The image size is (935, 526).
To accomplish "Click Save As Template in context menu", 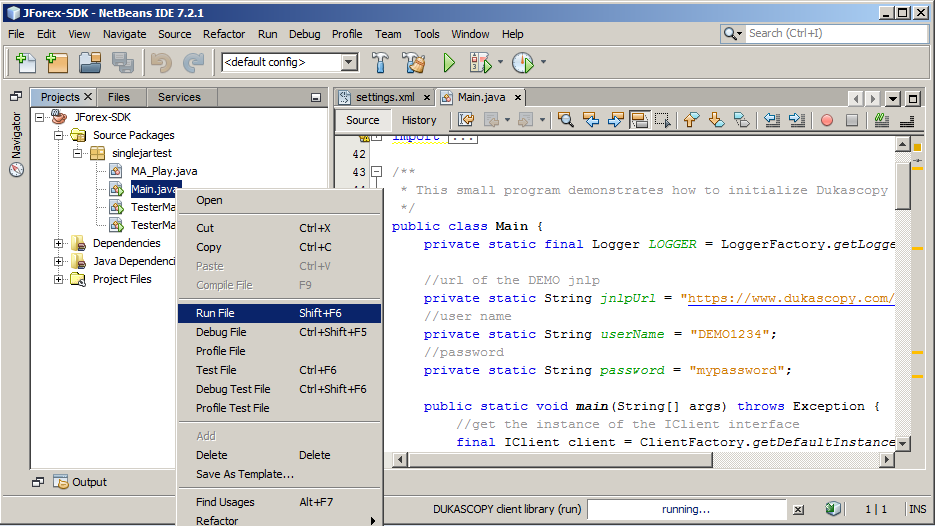I will pyautogui.click(x=279, y=474).
